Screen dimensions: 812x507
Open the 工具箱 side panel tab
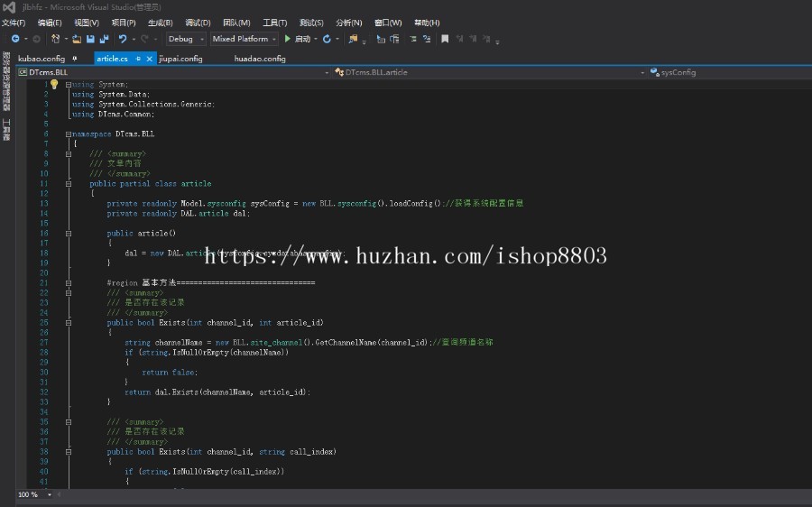pyautogui.click(x=6, y=130)
